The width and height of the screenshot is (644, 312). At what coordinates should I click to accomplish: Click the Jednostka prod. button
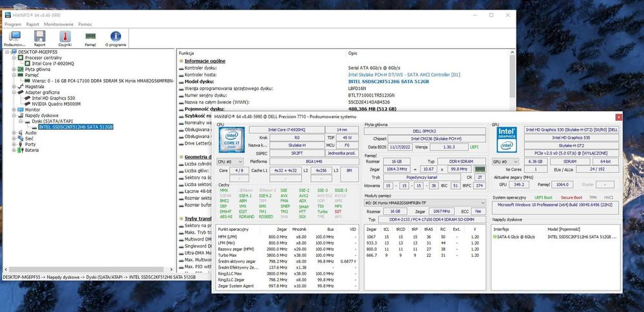pyautogui.click(x=341, y=153)
